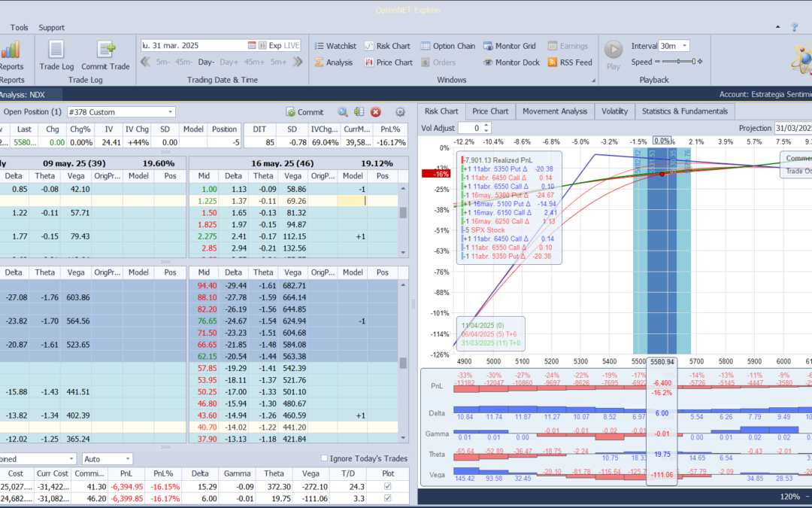
Task: Decrease Vol Adjust with down arrow
Action: click(x=486, y=131)
